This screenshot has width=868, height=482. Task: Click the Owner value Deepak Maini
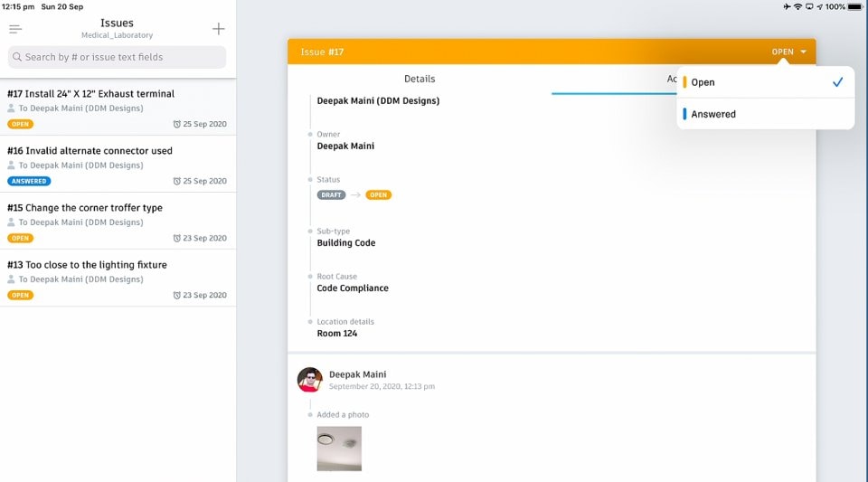(x=345, y=146)
